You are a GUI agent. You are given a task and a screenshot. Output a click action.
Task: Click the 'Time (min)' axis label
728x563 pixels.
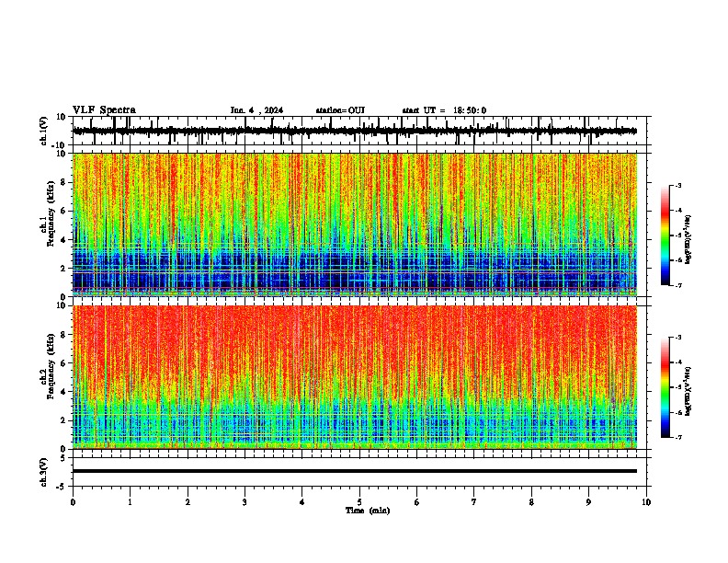[368, 511]
